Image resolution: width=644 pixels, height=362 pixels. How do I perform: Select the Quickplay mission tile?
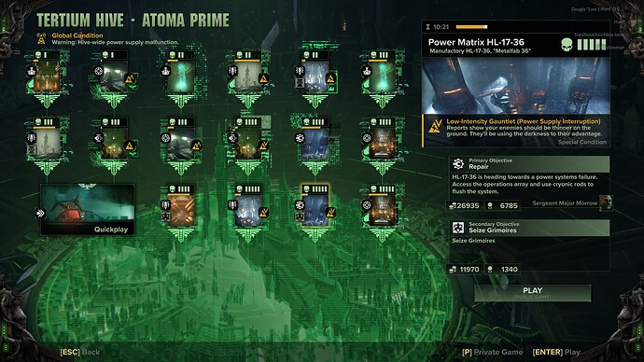[88, 209]
